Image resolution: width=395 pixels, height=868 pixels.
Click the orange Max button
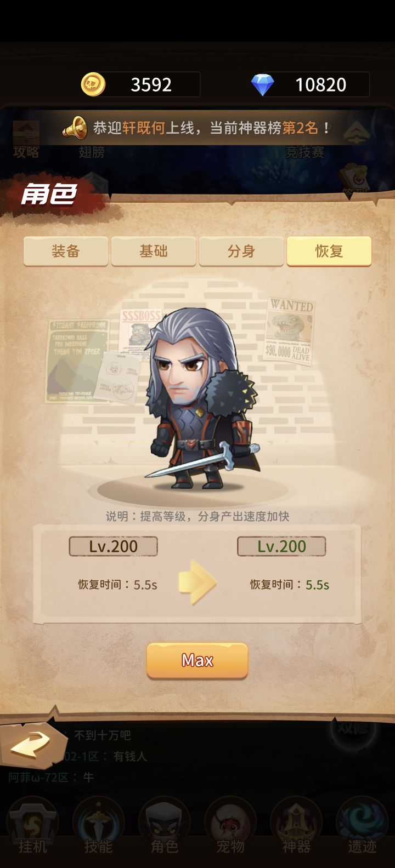[x=198, y=660]
